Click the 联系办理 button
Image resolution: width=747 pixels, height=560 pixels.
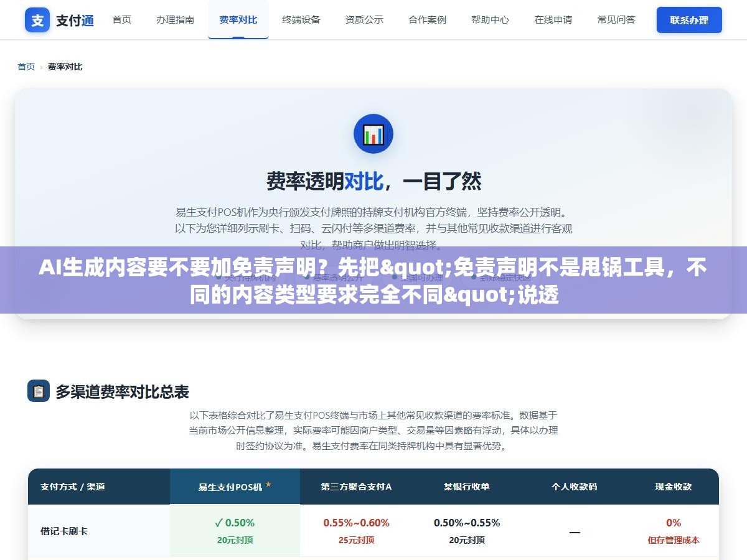689,20
